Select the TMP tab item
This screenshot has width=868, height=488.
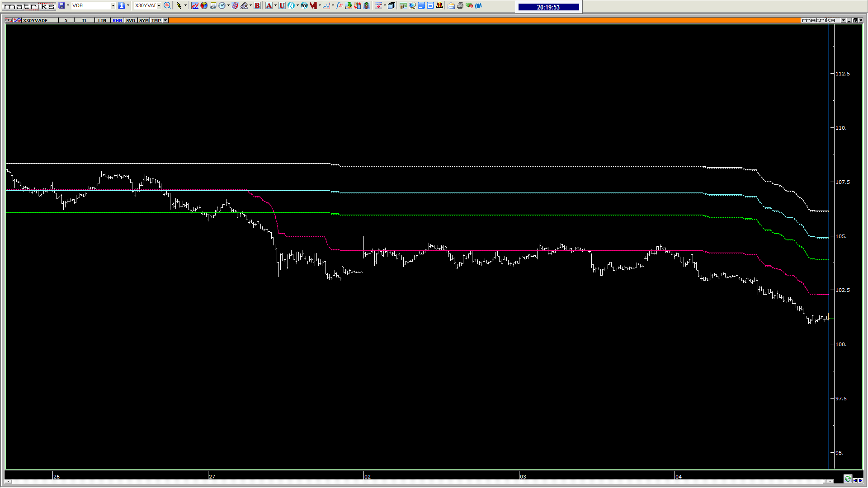(156, 20)
